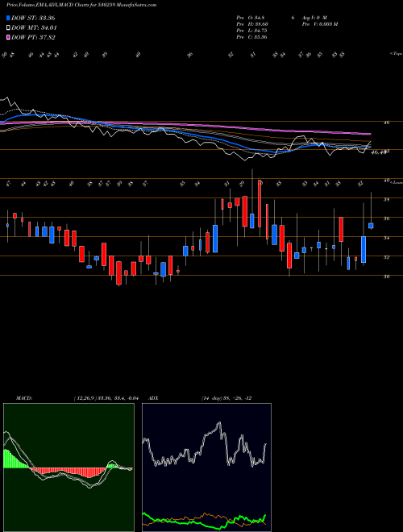Click the ADX panel title

153,398
